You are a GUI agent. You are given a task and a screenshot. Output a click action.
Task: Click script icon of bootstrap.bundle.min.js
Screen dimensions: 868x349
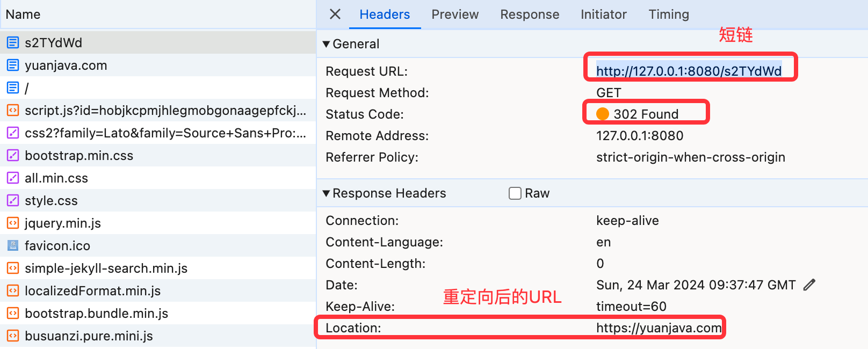click(x=13, y=313)
